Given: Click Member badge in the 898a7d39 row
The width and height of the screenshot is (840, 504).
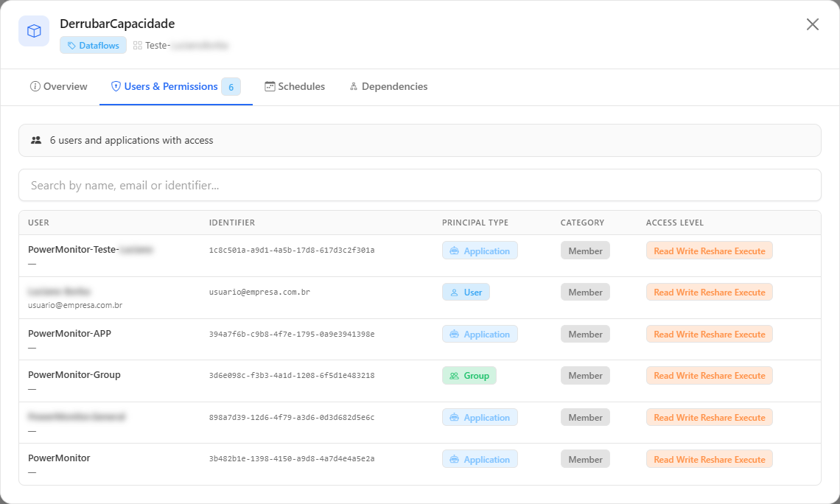Looking at the screenshot, I should click(585, 417).
